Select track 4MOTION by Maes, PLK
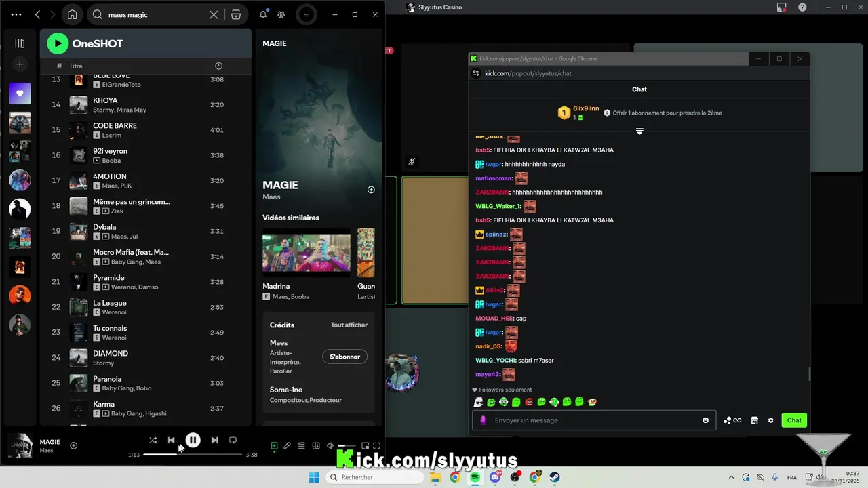The image size is (868, 488). point(145,180)
